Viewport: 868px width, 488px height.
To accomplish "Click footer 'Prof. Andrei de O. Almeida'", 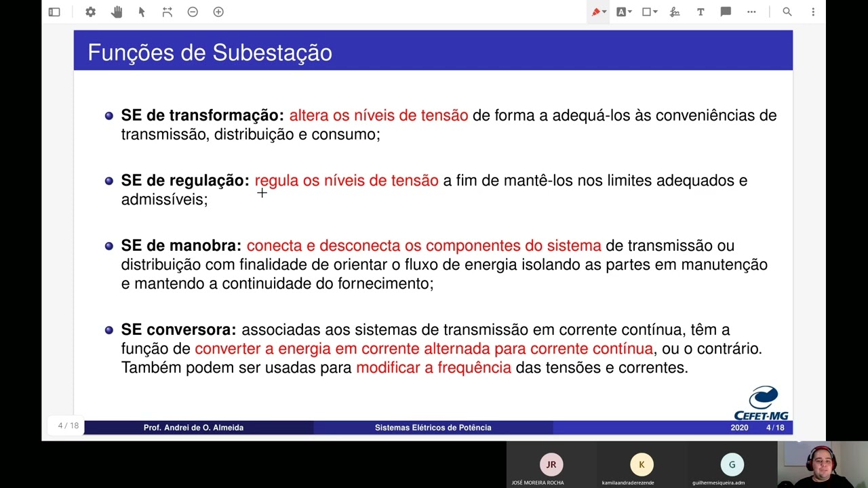I will 193,428.
